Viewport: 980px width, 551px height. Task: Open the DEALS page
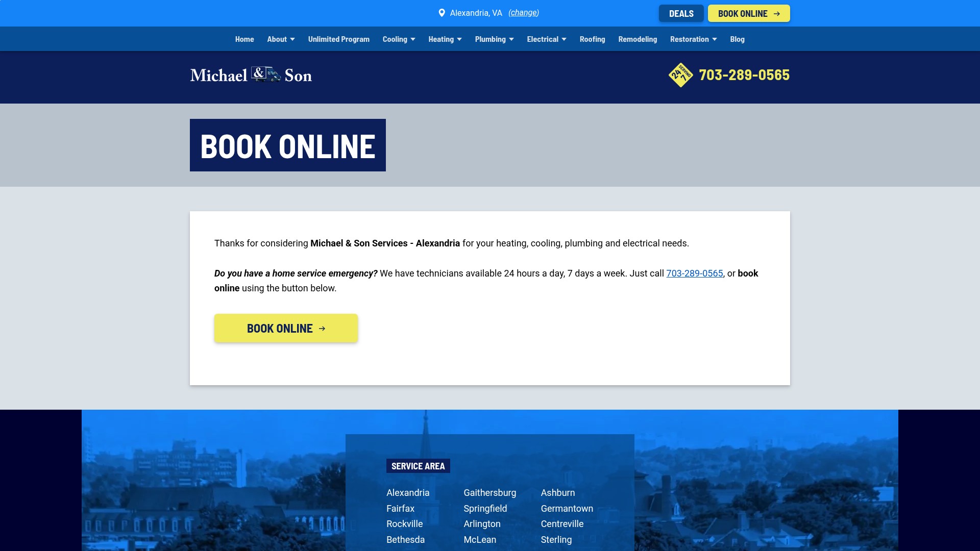click(x=681, y=13)
